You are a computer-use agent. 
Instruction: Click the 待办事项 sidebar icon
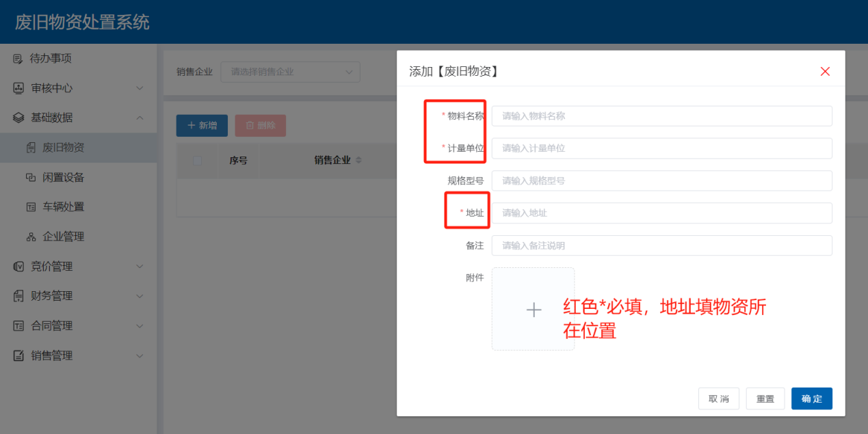coord(18,59)
